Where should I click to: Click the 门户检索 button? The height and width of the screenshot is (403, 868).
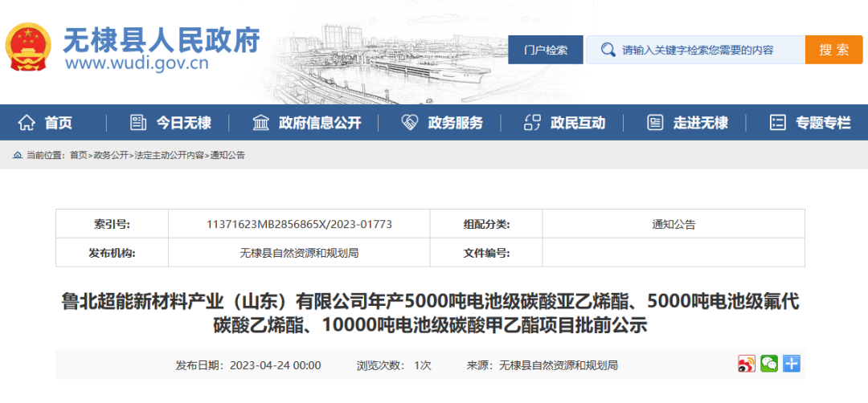click(x=546, y=50)
